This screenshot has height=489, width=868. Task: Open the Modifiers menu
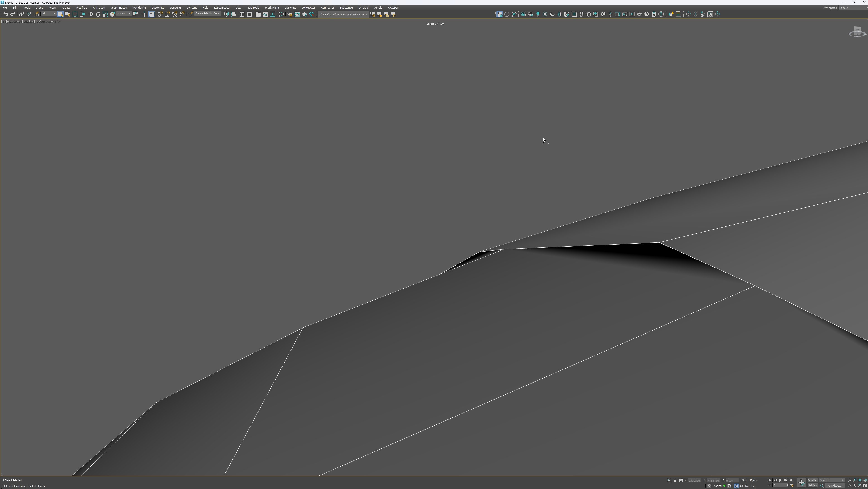point(82,7)
